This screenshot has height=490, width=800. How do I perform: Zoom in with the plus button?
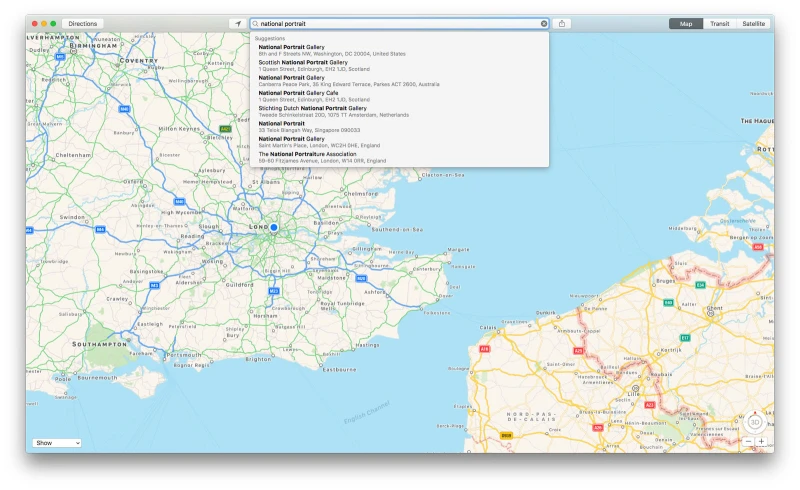point(761,441)
